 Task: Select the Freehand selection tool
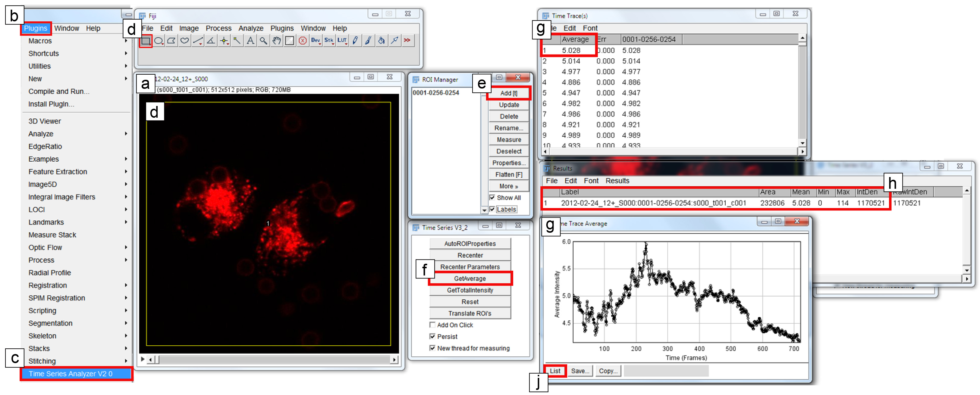pos(184,40)
